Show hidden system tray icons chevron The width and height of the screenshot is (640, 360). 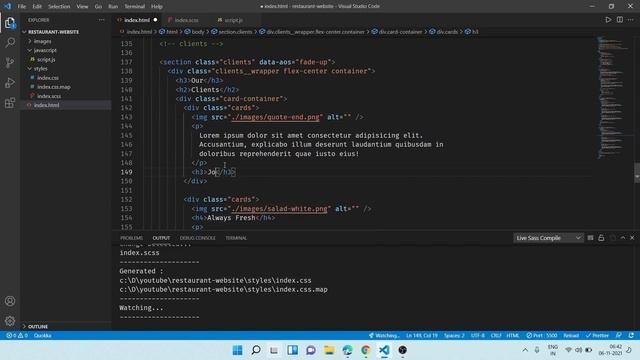pyautogui.click(x=525, y=350)
